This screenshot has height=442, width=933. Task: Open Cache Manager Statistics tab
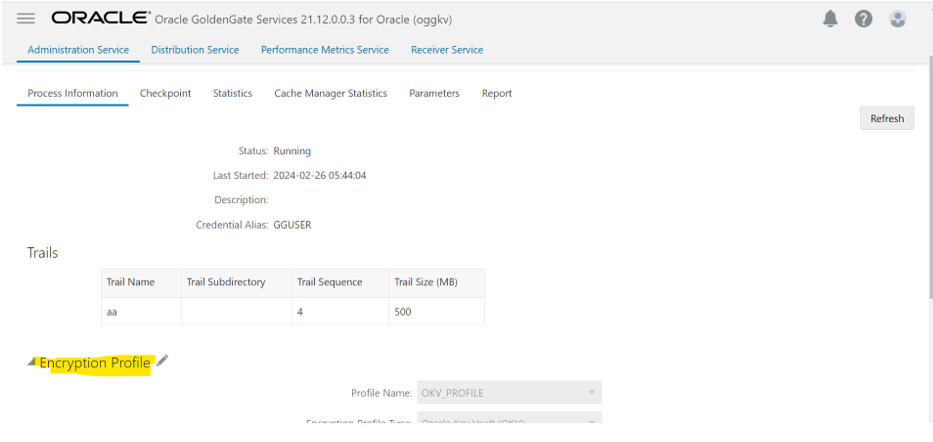pyautogui.click(x=331, y=93)
